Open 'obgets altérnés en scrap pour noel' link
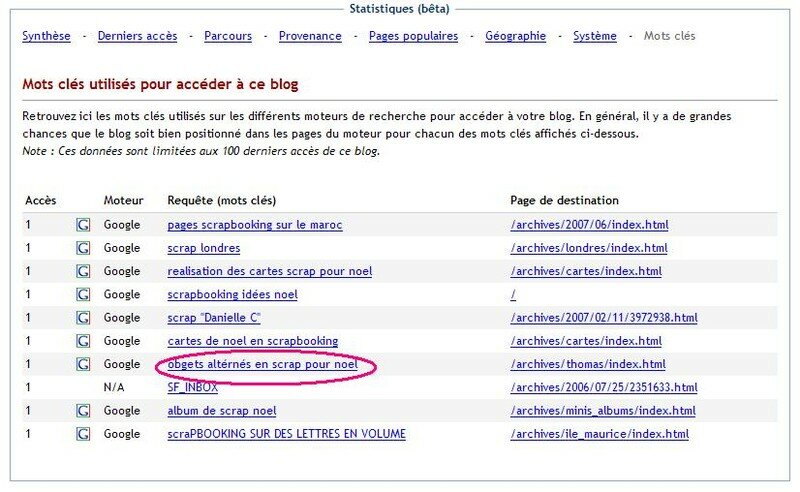Viewport: 800px width, 492px height. pyautogui.click(x=262, y=364)
